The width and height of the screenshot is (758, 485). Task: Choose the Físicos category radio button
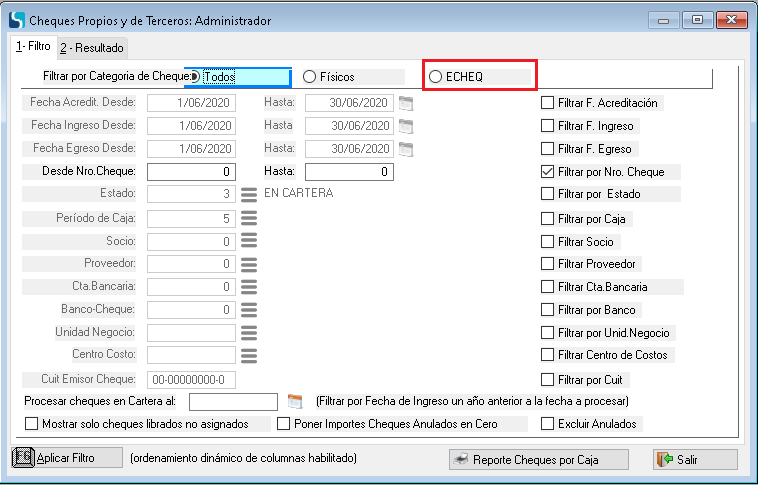point(309,76)
